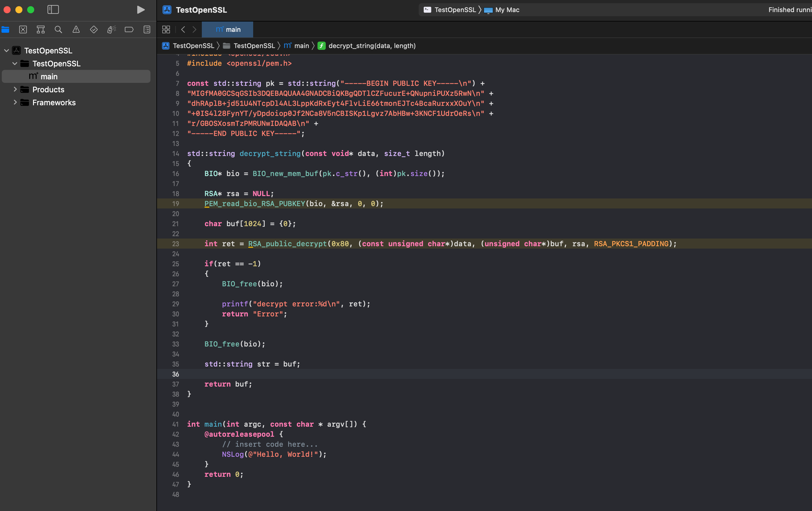Click the insert code here comment
This screenshot has height=511, width=812.
coord(270,444)
